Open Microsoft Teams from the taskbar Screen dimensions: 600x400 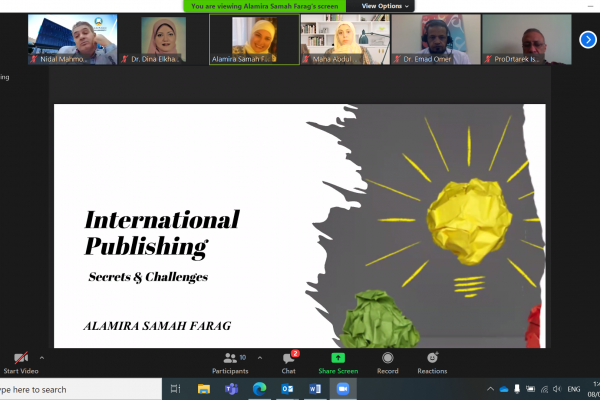pos(231,389)
